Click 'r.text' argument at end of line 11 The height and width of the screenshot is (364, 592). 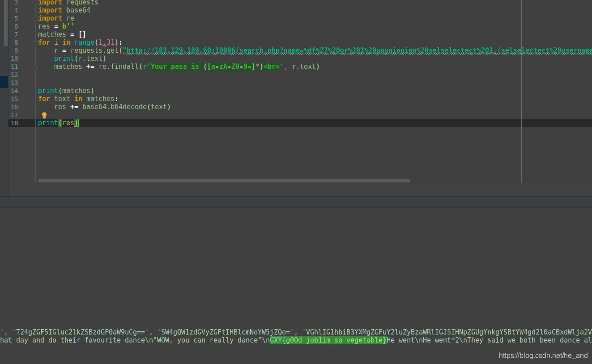tap(304, 67)
